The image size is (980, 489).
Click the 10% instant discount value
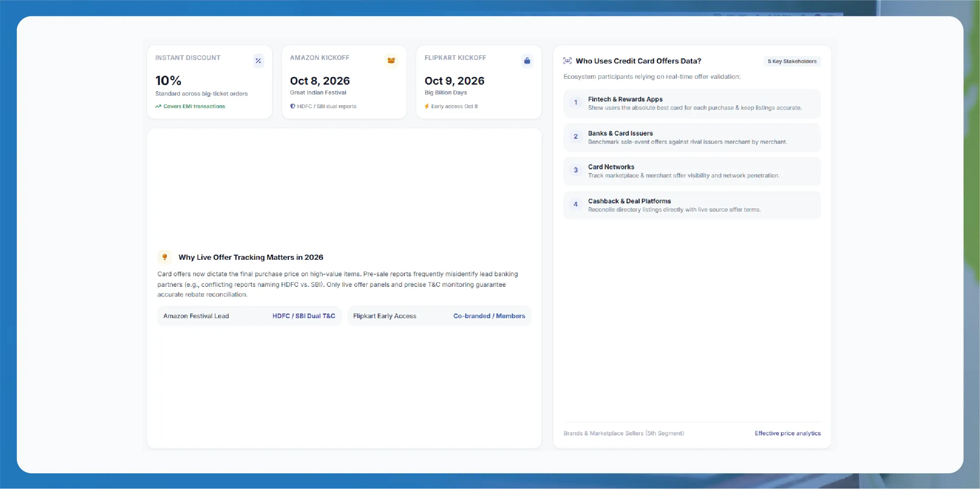coord(168,81)
